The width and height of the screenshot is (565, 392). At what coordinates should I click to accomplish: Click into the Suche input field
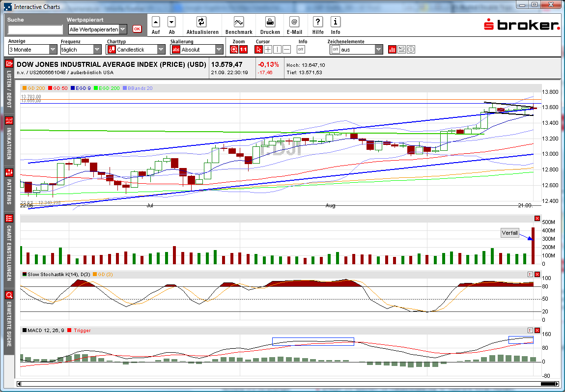35,29
